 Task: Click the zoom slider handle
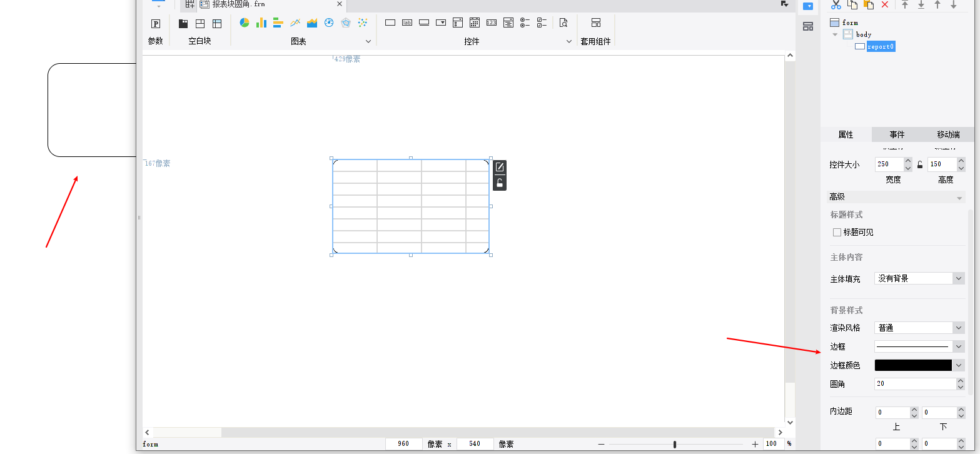pos(674,444)
